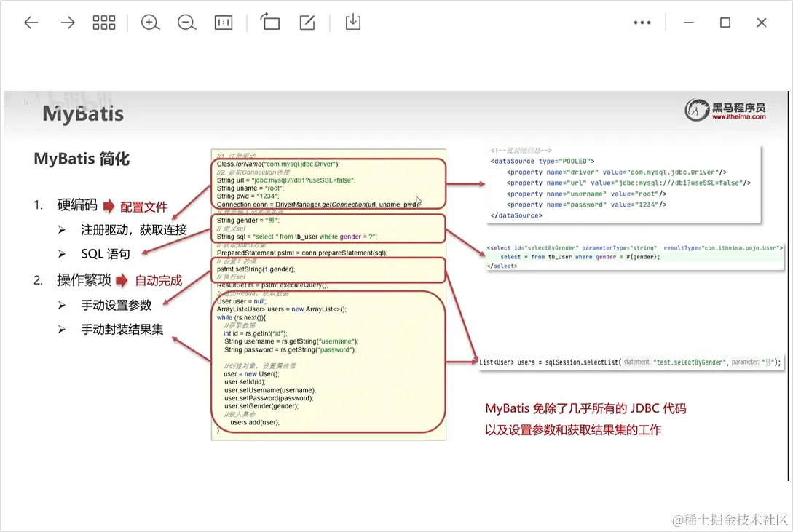
Task: Click the PreparedStatement pstmt code line
Action: click(302, 253)
